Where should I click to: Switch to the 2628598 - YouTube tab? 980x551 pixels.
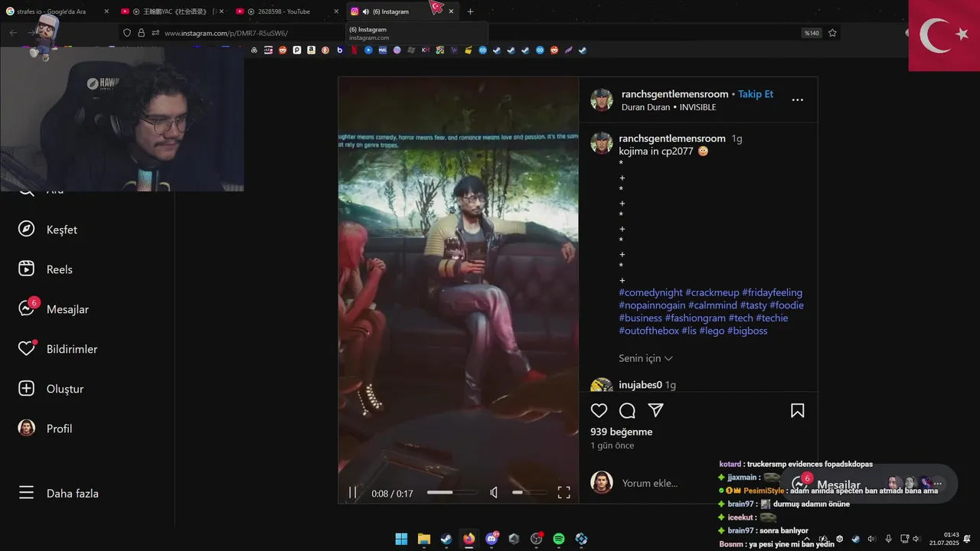288,11
